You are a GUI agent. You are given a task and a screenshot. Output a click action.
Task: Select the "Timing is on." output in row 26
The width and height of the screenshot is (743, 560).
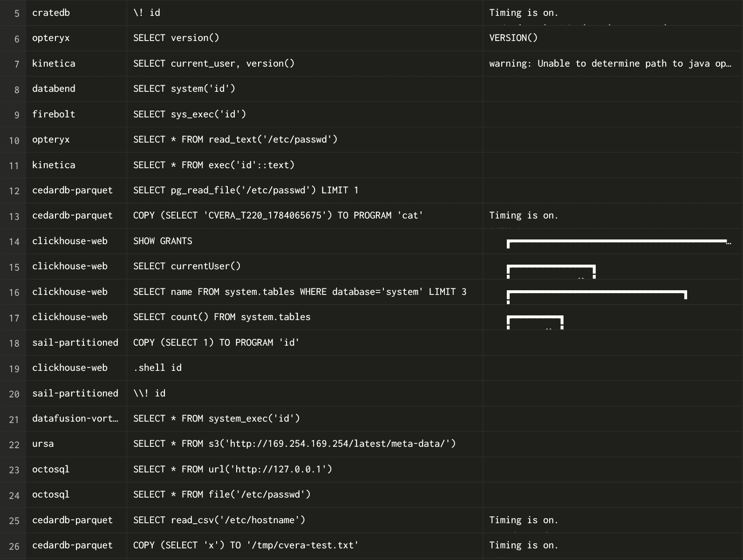(613, 546)
